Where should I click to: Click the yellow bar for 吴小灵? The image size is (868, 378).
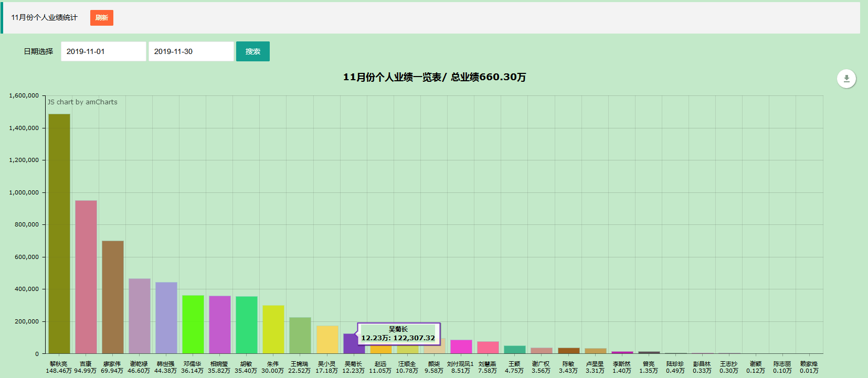click(x=327, y=340)
